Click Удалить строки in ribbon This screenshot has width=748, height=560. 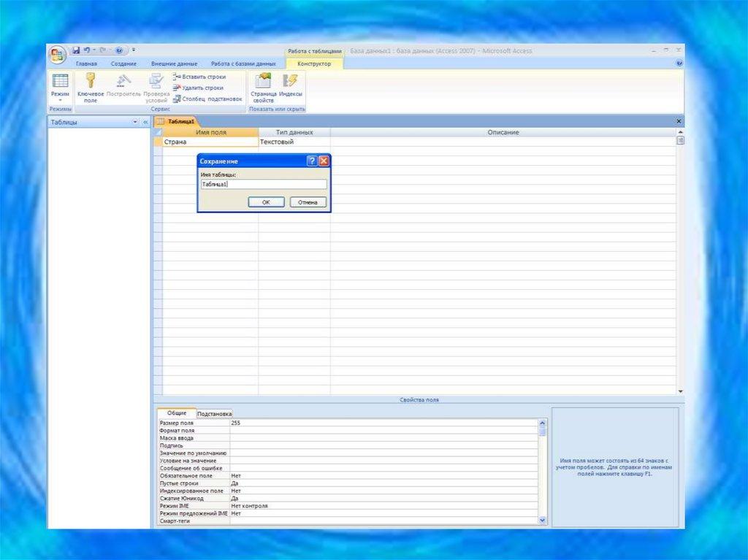(199, 88)
